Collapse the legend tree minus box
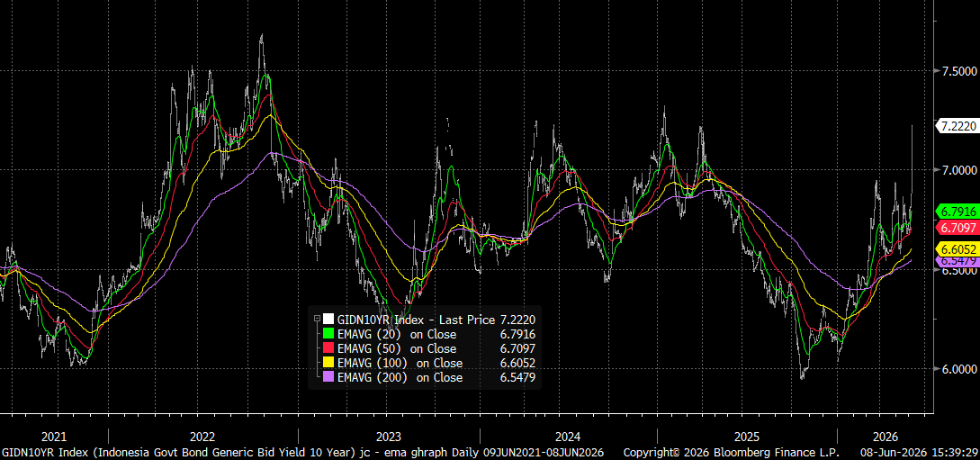The height and width of the screenshot is (460, 980). coord(317,318)
